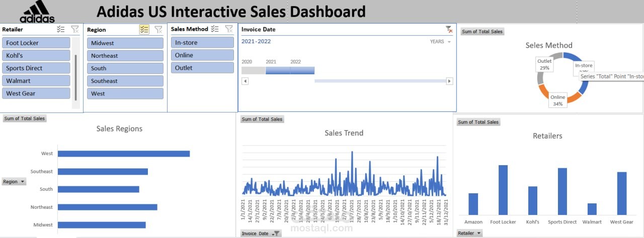
Task: Click Sum of Total Sales on Sales Method chart
Action: tap(482, 32)
